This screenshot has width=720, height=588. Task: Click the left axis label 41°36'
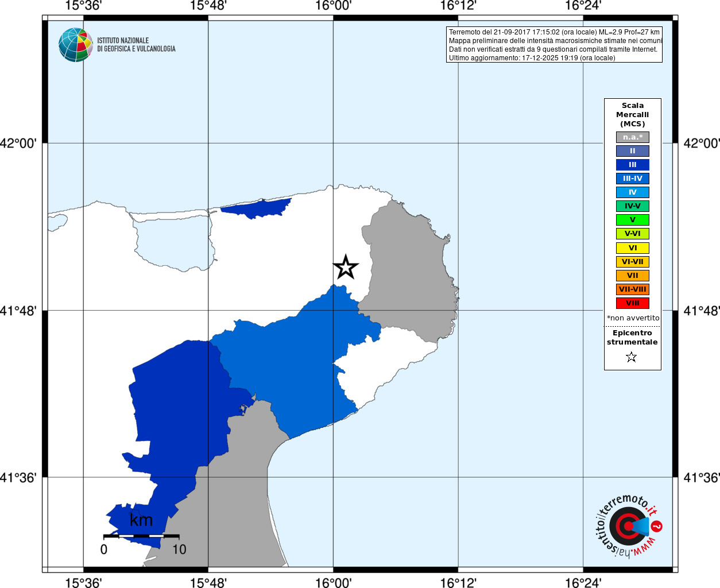[x=18, y=477]
